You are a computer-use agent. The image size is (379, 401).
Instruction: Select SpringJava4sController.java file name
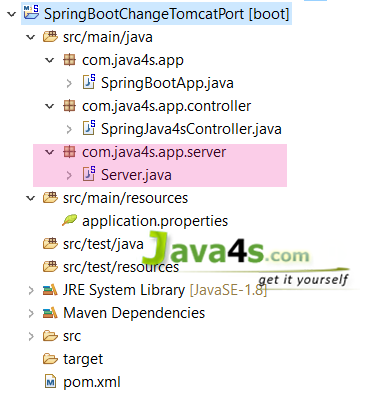coord(191,129)
